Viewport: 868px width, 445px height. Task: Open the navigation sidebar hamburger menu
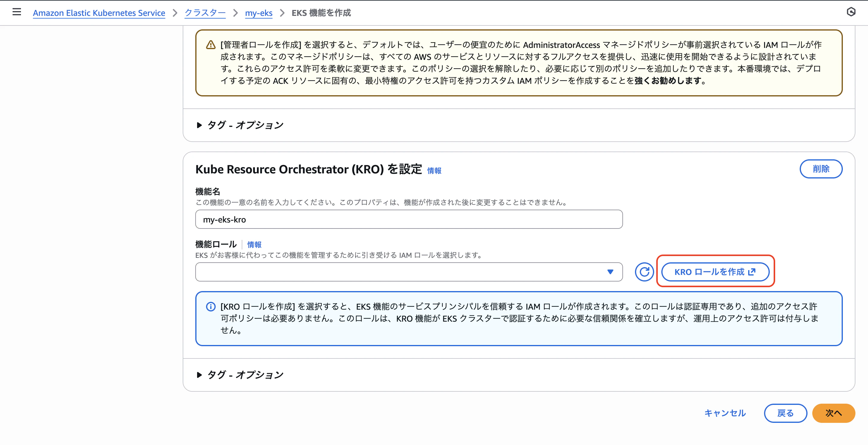16,12
